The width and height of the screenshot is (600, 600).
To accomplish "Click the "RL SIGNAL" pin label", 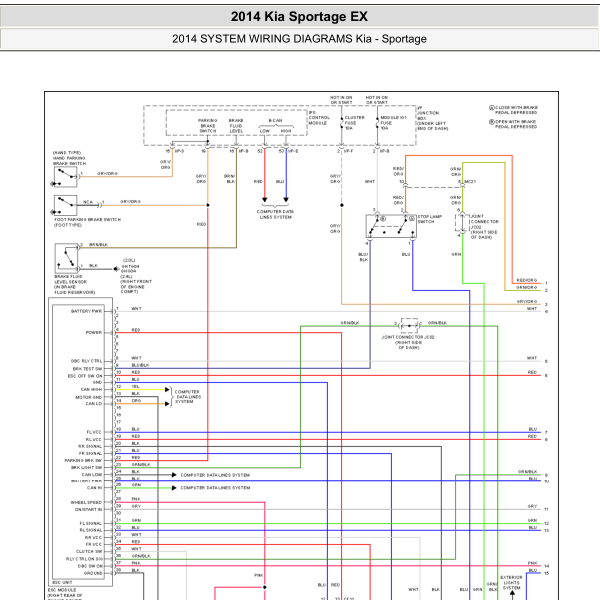I will click(x=91, y=530).
